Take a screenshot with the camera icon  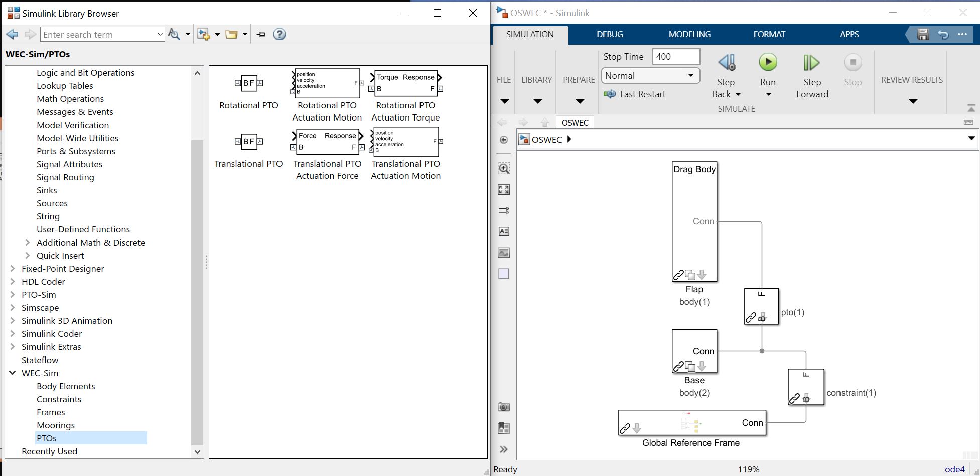(504, 407)
